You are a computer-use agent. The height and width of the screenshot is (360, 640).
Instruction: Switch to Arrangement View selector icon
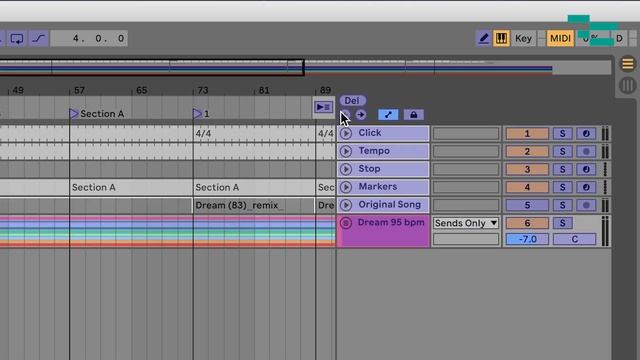click(627, 64)
